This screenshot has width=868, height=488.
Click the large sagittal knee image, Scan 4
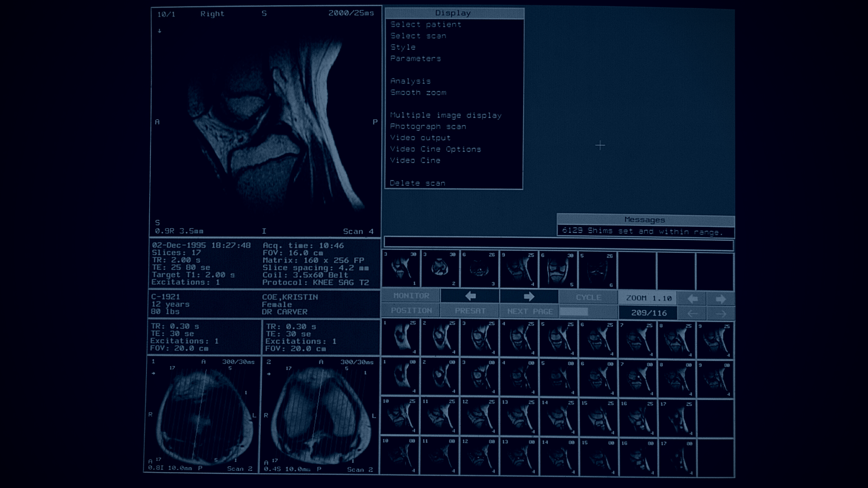[266, 122]
